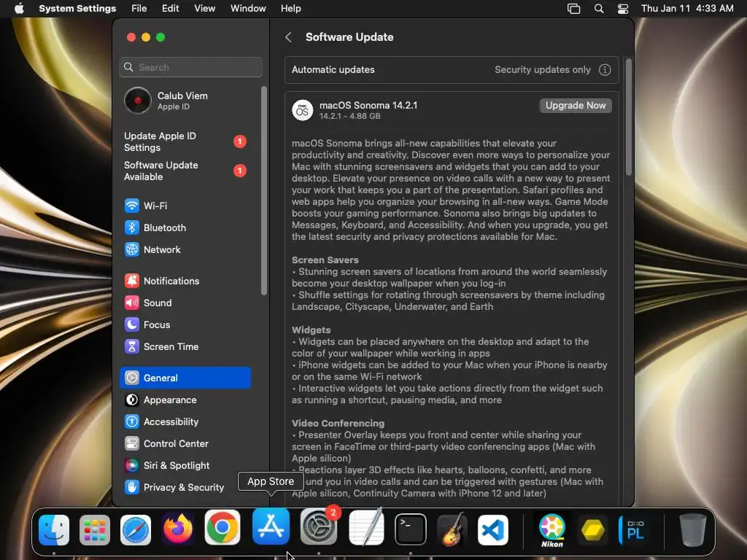The width and height of the screenshot is (747, 560).
Task: Open the yellow hexagon app in Dock
Action: pos(593,529)
